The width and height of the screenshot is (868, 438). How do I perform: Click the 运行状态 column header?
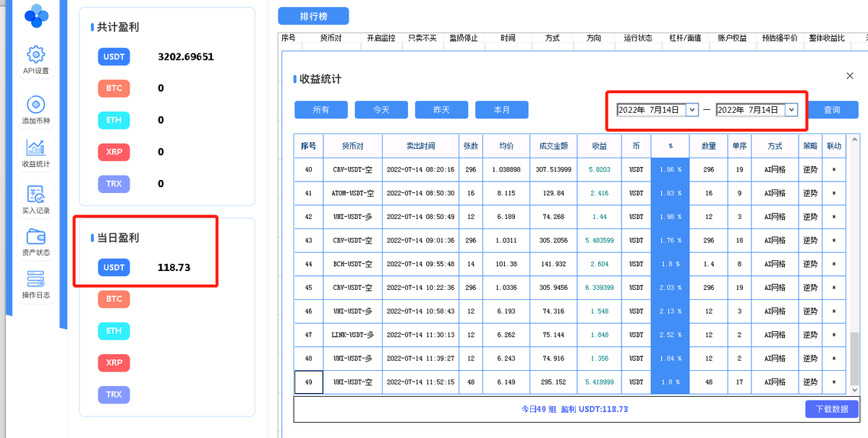pyautogui.click(x=638, y=38)
